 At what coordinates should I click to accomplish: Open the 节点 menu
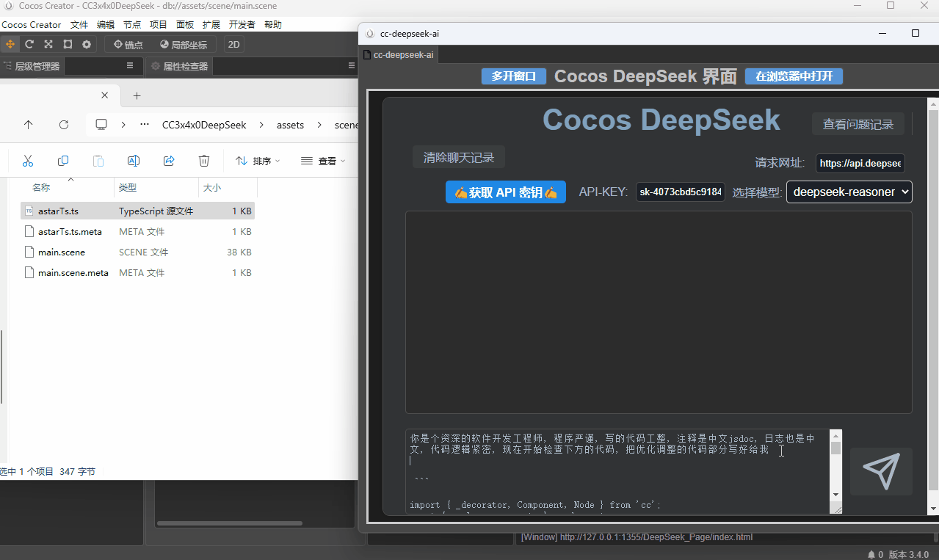[132, 25]
